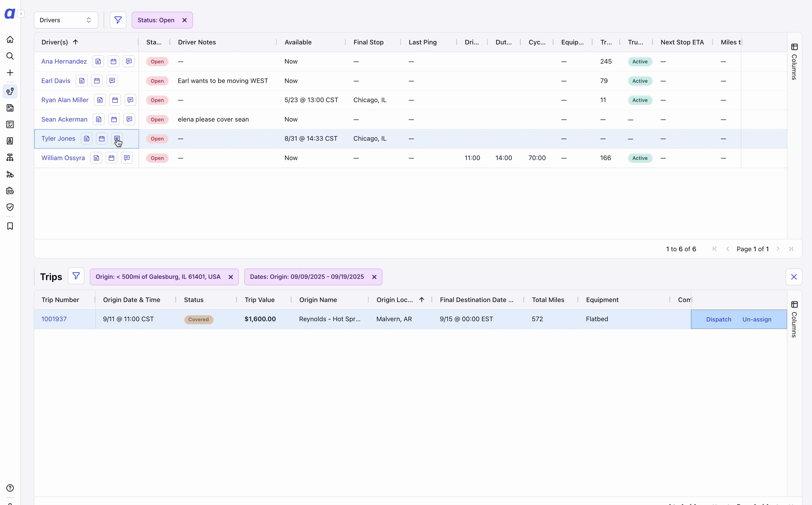Sort by Final Stop column header
The image size is (812, 505).
click(x=368, y=42)
